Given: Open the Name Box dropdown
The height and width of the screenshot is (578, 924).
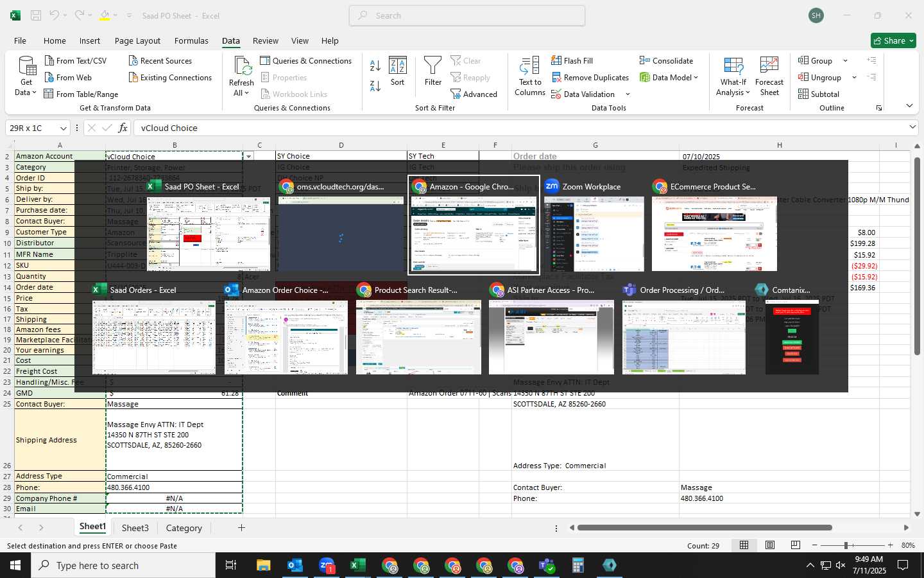Looking at the screenshot, I should pos(63,128).
